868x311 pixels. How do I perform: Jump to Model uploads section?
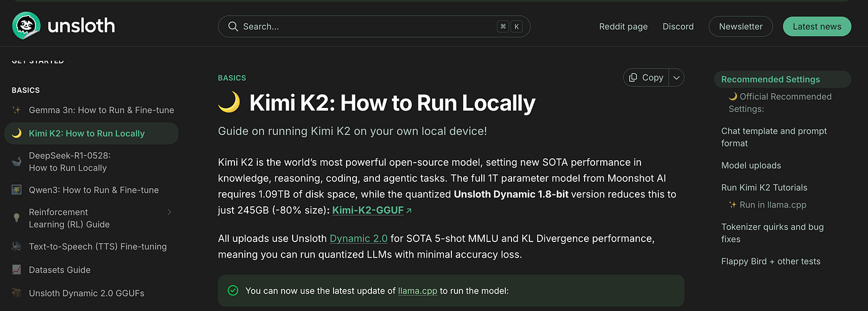pos(751,166)
